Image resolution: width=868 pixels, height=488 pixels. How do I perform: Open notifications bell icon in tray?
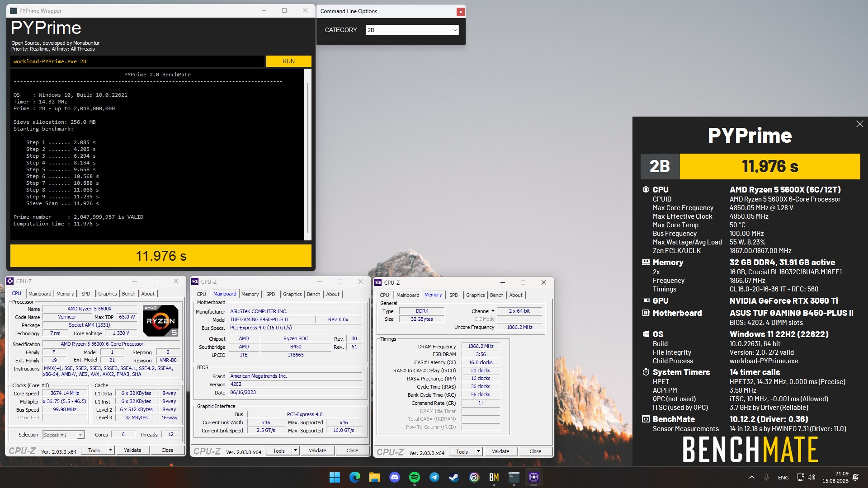[x=856, y=477]
